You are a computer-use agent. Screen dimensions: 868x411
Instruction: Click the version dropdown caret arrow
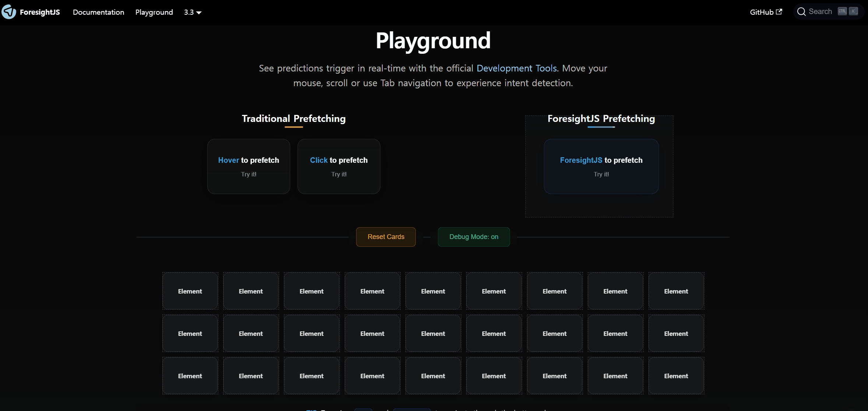(x=199, y=13)
